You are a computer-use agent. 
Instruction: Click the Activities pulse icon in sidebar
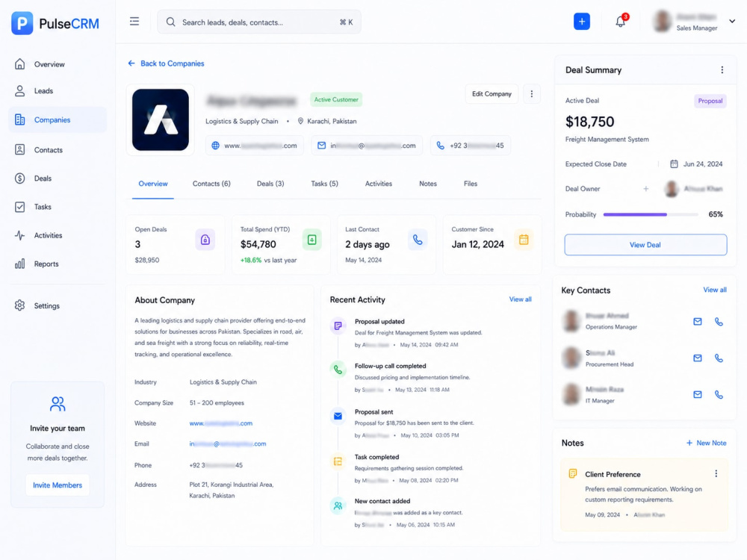tap(19, 235)
